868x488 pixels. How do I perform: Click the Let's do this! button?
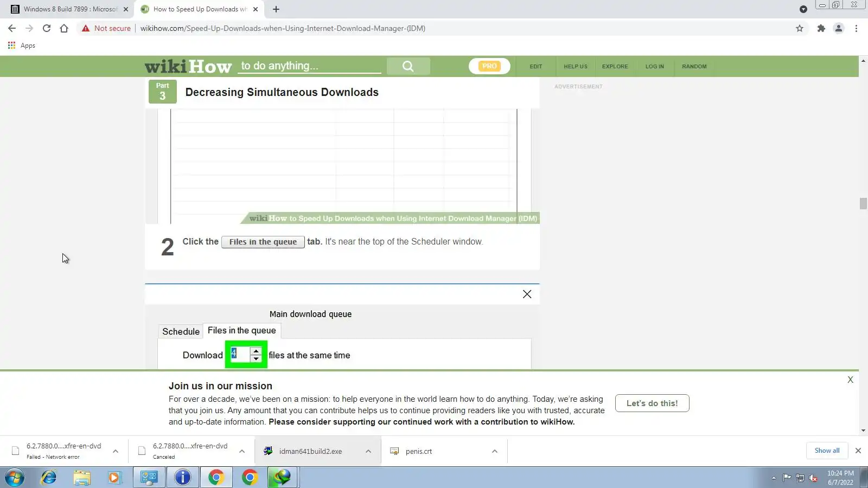click(x=652, y=403)
